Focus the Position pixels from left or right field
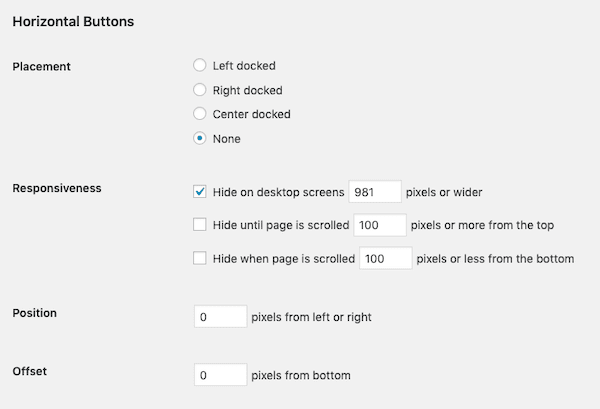This screenshot has height=409, width=600. (220, 316)
